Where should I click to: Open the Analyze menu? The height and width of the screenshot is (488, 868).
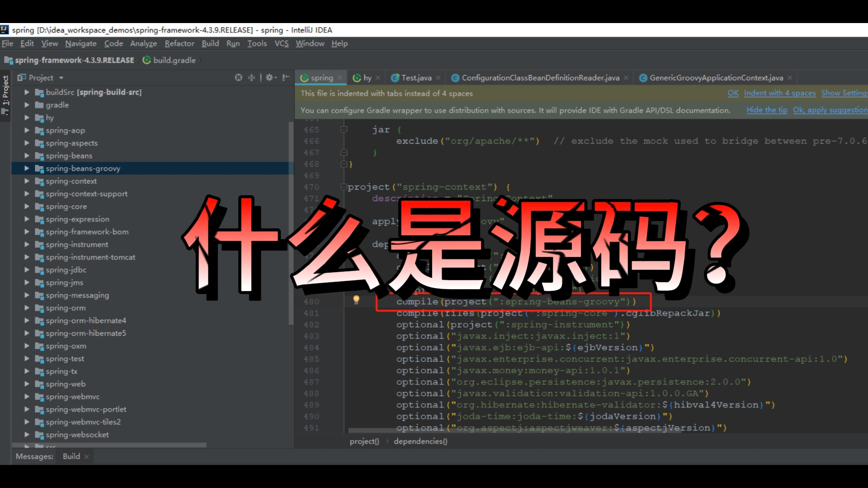click(144, 43)
